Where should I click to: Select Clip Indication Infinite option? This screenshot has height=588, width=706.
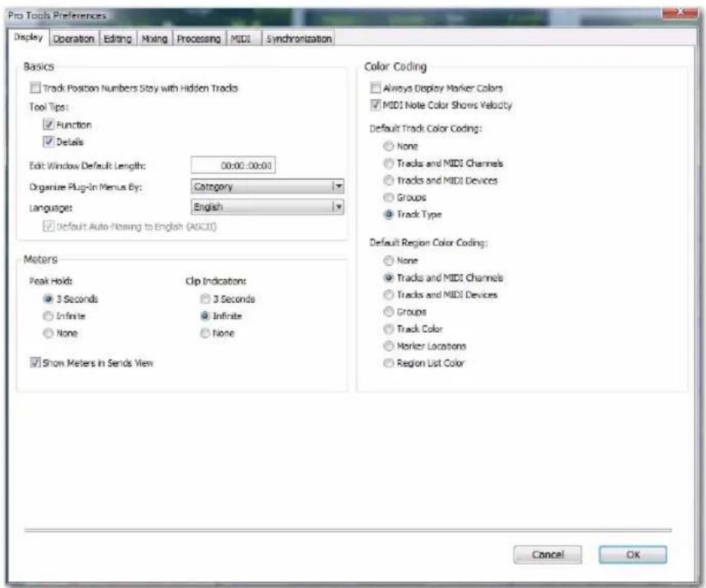pos(205,316)
